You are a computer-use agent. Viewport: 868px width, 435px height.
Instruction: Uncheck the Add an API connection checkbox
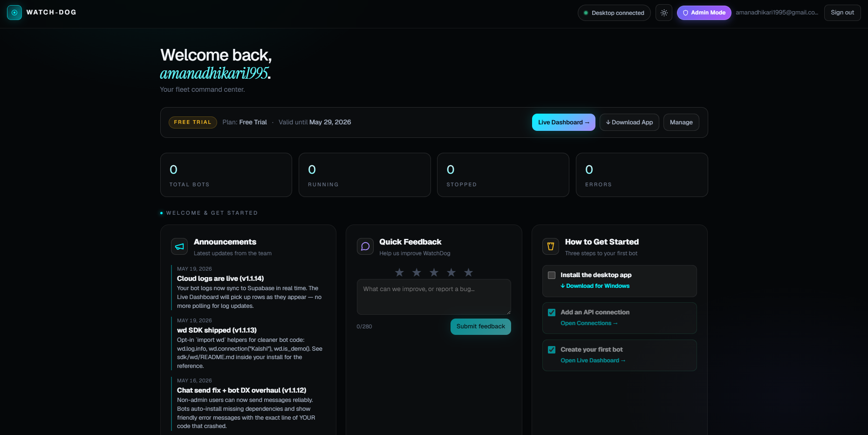pyautogui.click(x=552, y=313)
